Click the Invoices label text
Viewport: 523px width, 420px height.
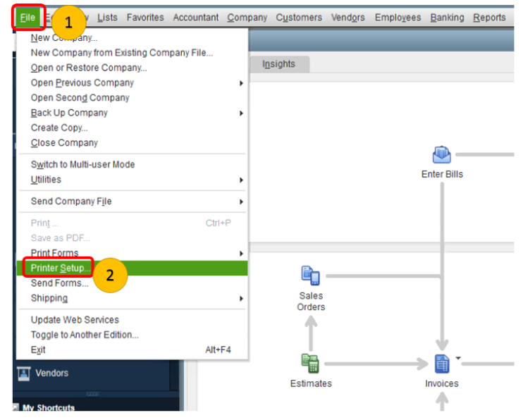click(442, 383)
